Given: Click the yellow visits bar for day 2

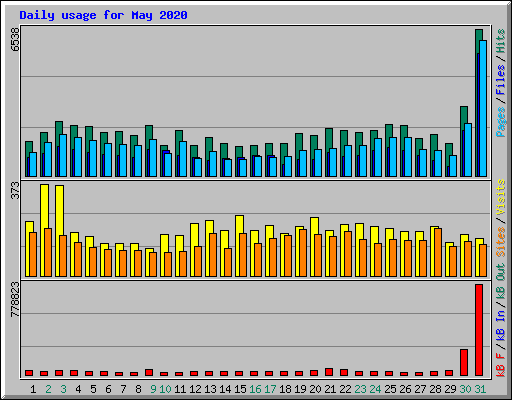Looking at the screenshot, I should [45, 206].
